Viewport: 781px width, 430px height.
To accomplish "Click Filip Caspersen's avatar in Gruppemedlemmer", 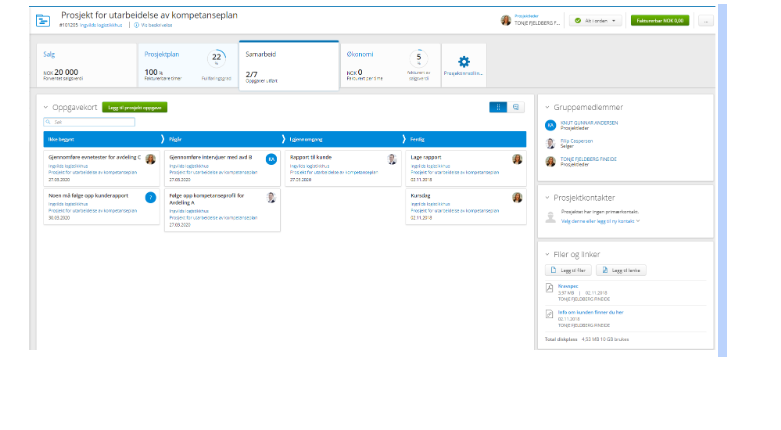I will click(550, 143).
